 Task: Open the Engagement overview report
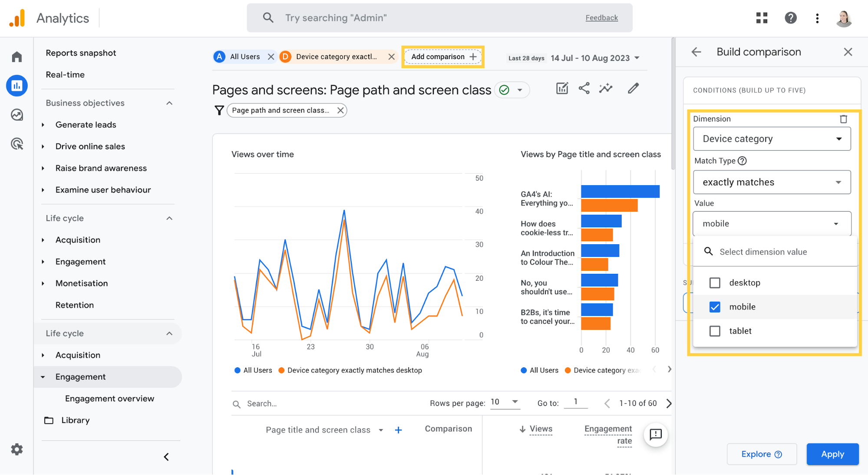[109, 398]
